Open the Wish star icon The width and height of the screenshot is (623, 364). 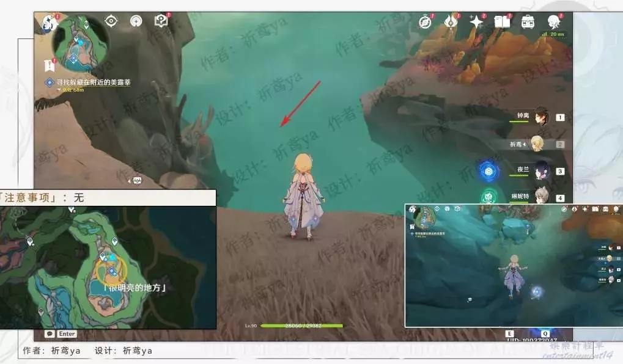[x=476, y=22]
